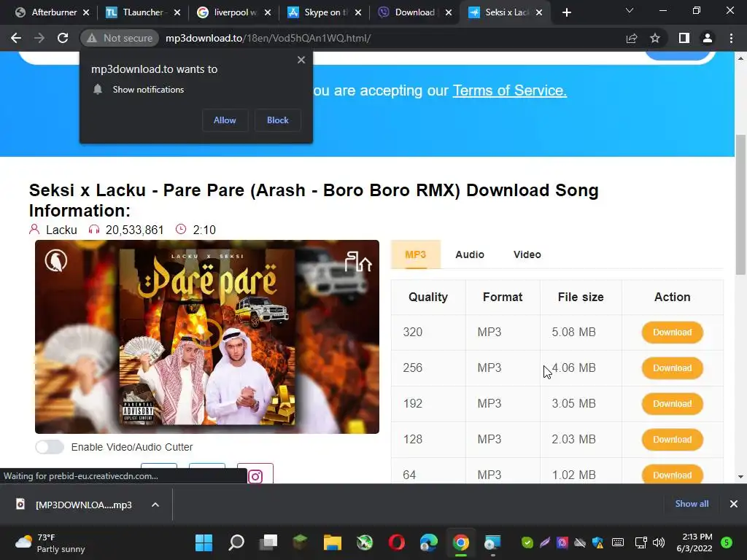Switch to the MP3 format tab

coord(415,254)
